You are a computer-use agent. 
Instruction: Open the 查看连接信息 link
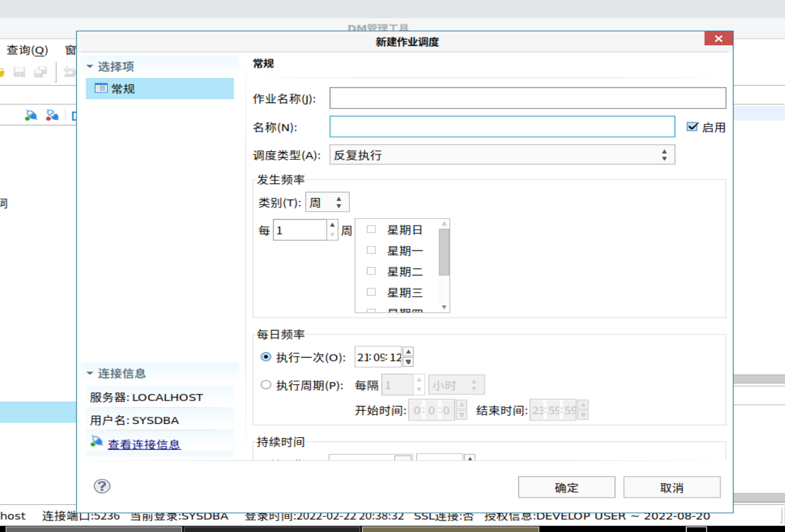[144, 445]
